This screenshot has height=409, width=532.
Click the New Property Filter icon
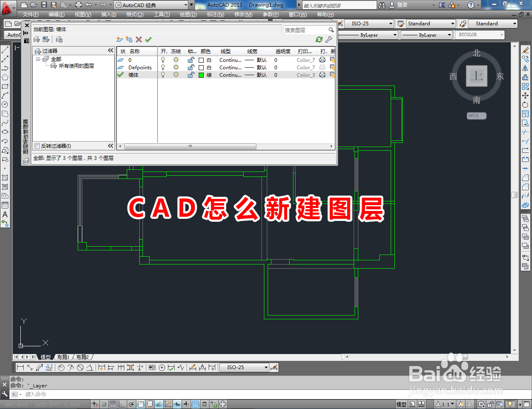point(37,39)
